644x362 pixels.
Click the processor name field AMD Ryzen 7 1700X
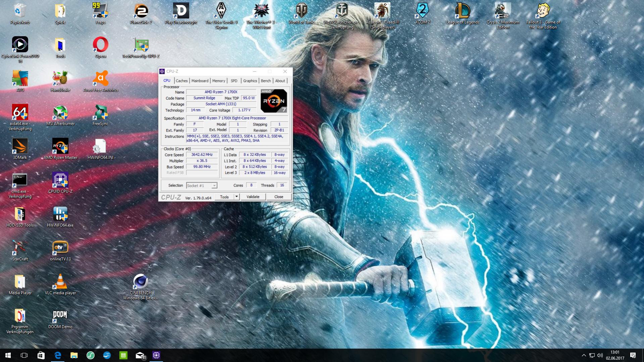coord(221,92)
